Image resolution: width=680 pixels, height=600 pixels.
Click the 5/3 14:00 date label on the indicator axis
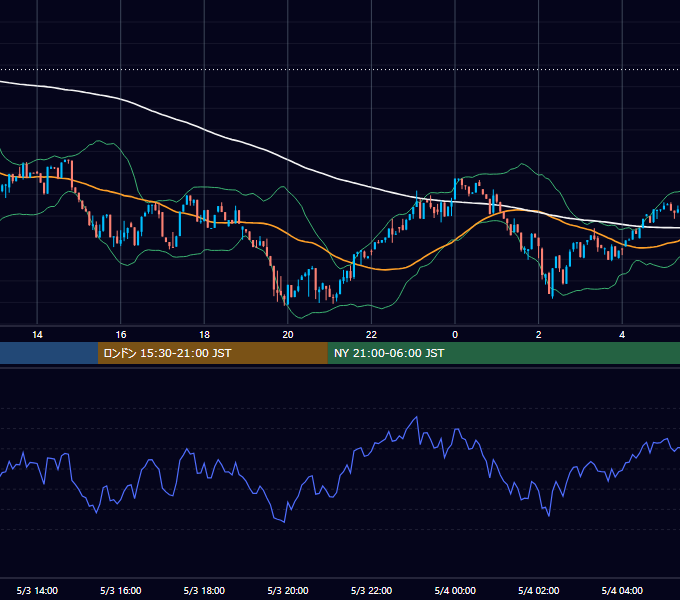pyautogui.click(x=37, y=590)
